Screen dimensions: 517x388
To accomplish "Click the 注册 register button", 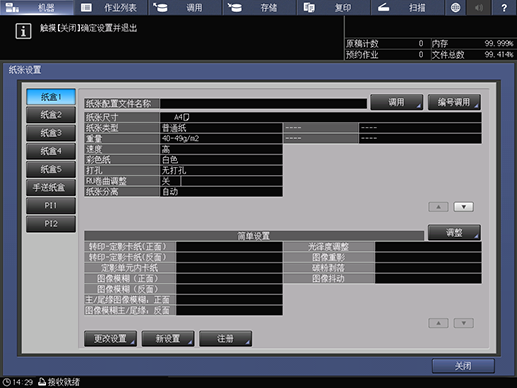I will (x=226, y=339).
